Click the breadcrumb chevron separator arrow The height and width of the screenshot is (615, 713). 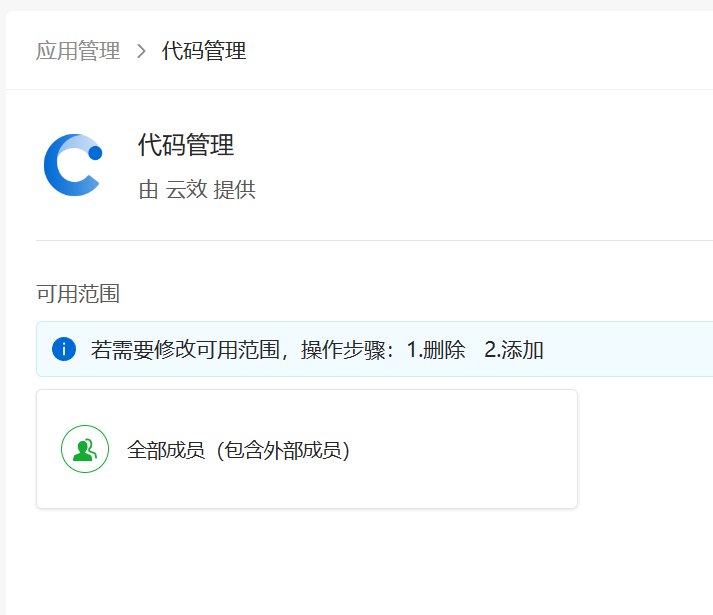point(141,51)
